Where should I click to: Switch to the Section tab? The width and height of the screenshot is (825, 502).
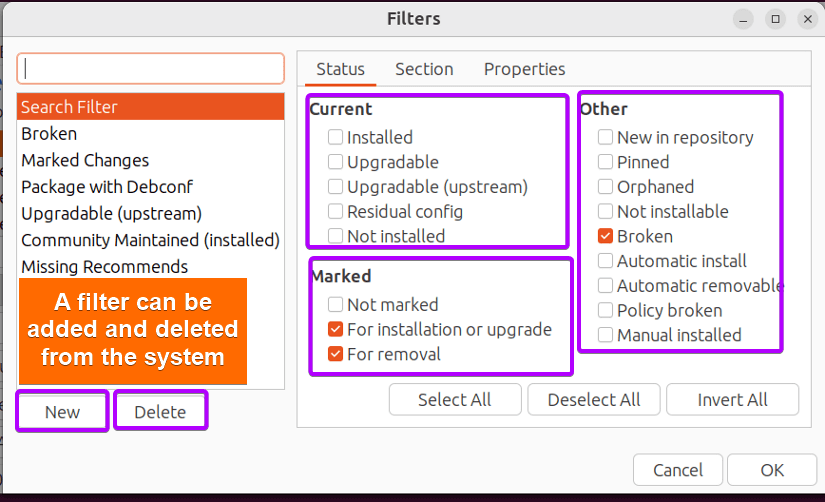(424, 69)
